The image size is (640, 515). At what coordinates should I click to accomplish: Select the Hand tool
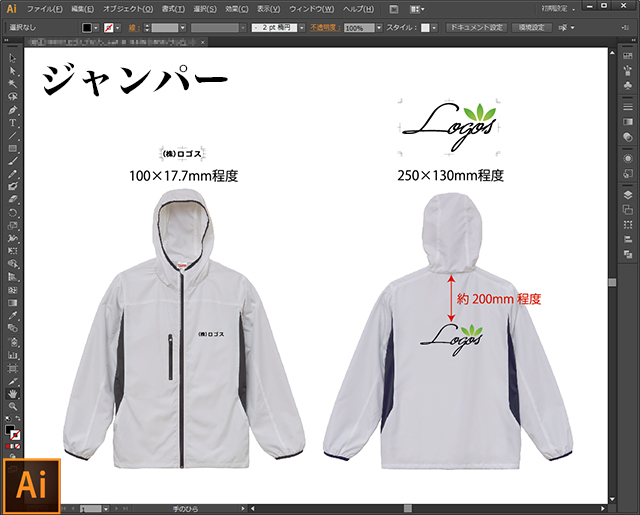(x=13, y=394)
